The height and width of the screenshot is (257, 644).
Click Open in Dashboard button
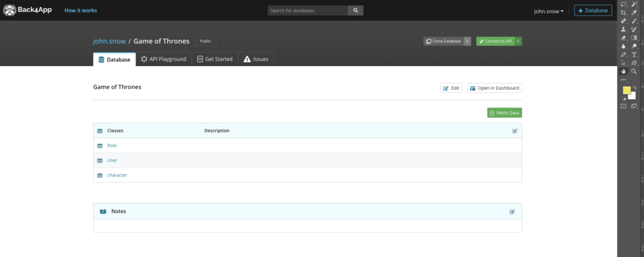494,88
